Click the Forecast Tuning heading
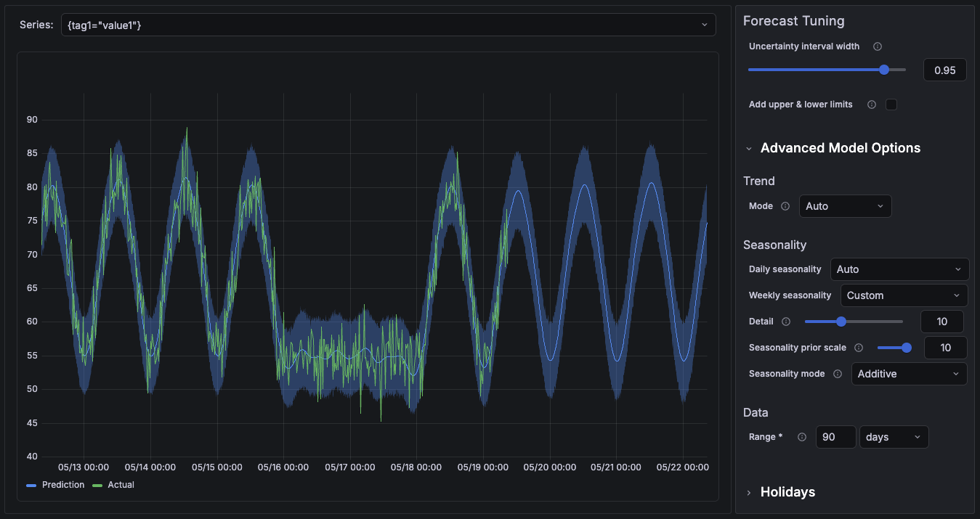Image resolution: width=980 pixels, height=519 pixels. [794, 21]
